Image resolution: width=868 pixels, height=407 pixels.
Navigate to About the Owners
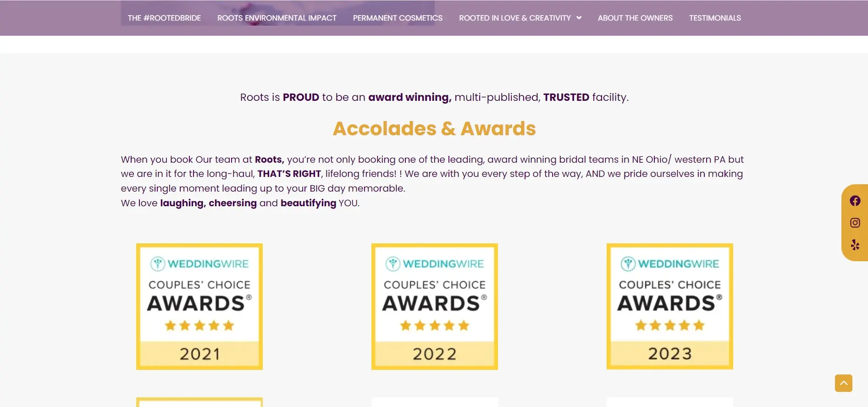click(635, 18)
